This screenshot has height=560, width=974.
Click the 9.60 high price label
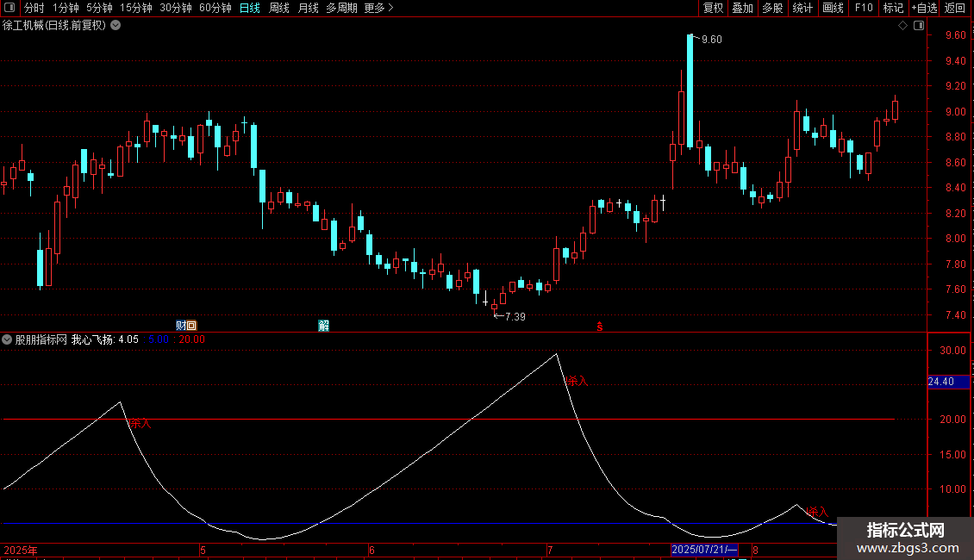(712, 39)
